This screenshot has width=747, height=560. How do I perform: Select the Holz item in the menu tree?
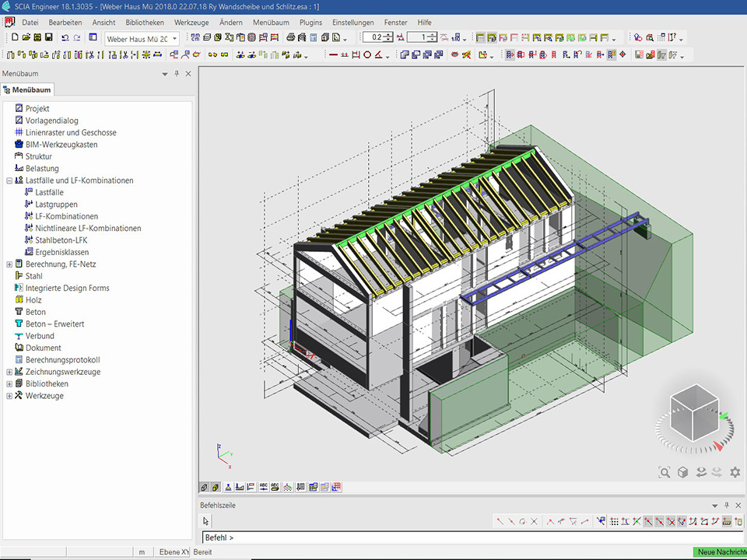33,300
